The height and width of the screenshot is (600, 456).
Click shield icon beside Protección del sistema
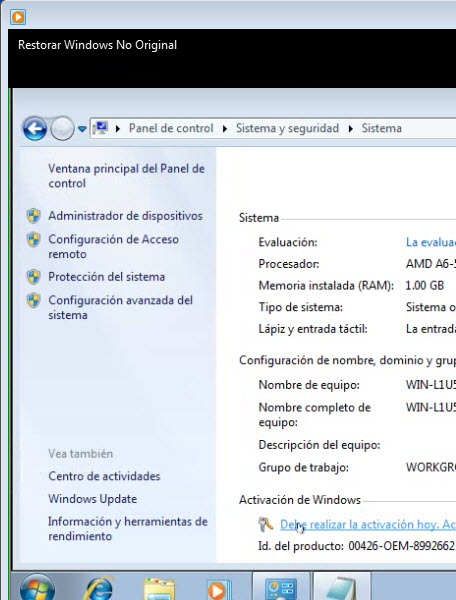tap(34, 277)
